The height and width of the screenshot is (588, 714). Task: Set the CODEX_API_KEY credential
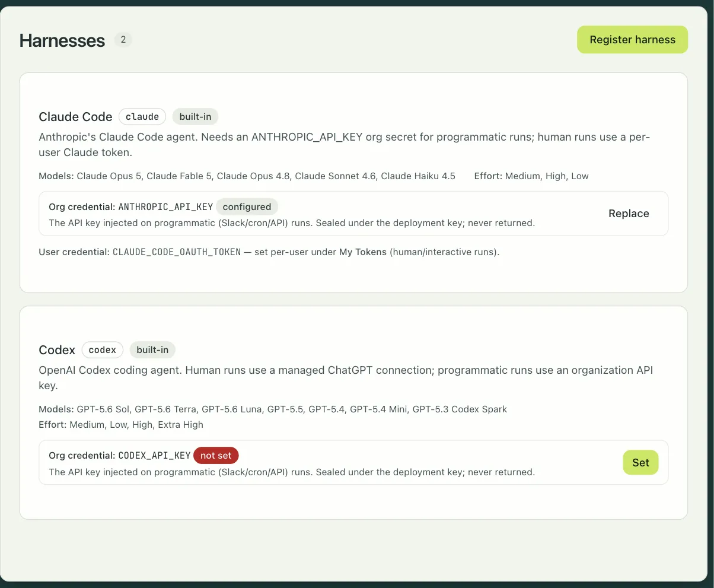pos(640,463)
